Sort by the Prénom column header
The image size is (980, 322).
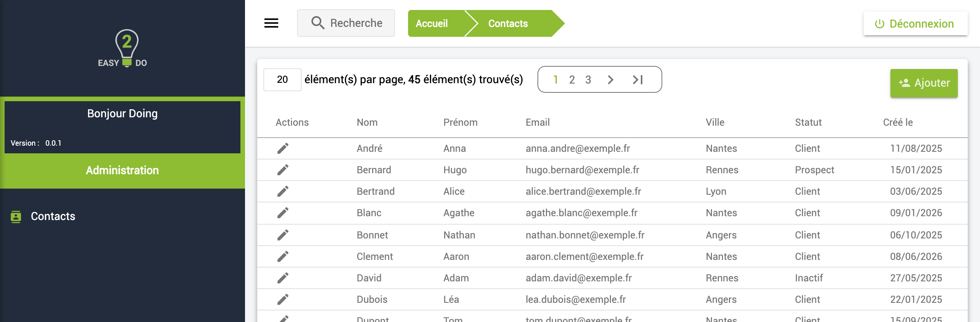(461, 122)
